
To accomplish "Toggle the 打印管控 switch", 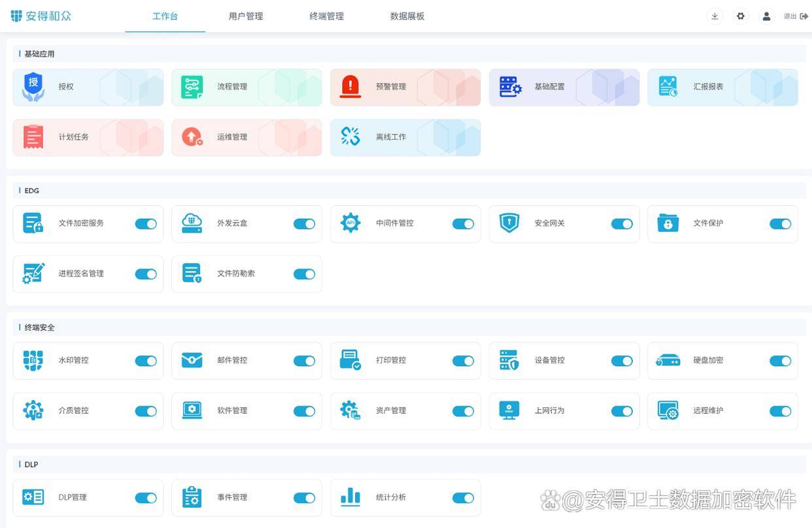I will [x=464, y=361].
